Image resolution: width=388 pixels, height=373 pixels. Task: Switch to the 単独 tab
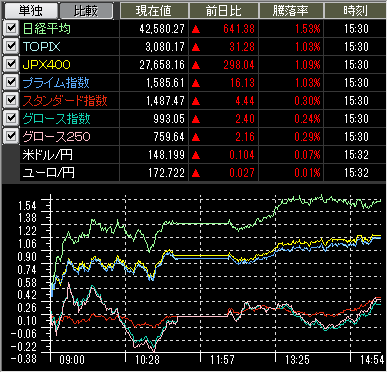coord(30,11)
